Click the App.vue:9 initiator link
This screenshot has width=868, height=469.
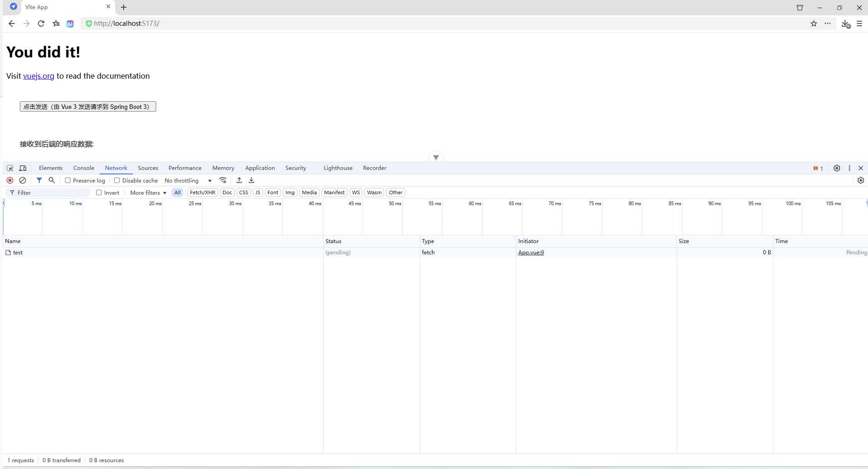point(531,252)
